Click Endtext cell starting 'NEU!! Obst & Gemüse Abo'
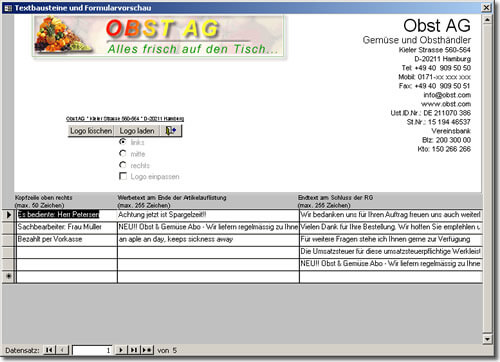This screenshot has height=362, width=500. 391,264
